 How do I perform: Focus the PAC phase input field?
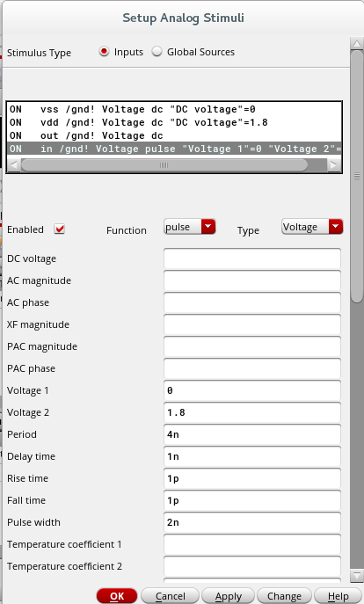pyautogui.click(x=252, y=368)
